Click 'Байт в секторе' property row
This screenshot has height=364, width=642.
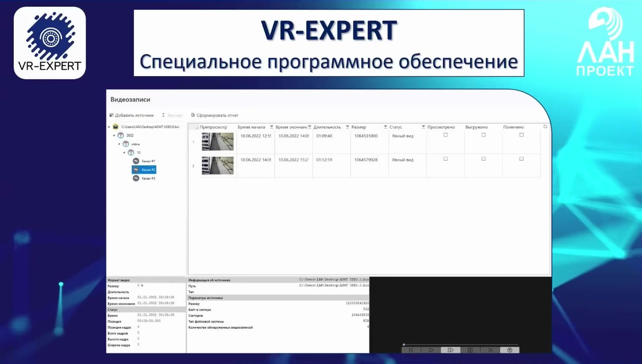(278, 310)
